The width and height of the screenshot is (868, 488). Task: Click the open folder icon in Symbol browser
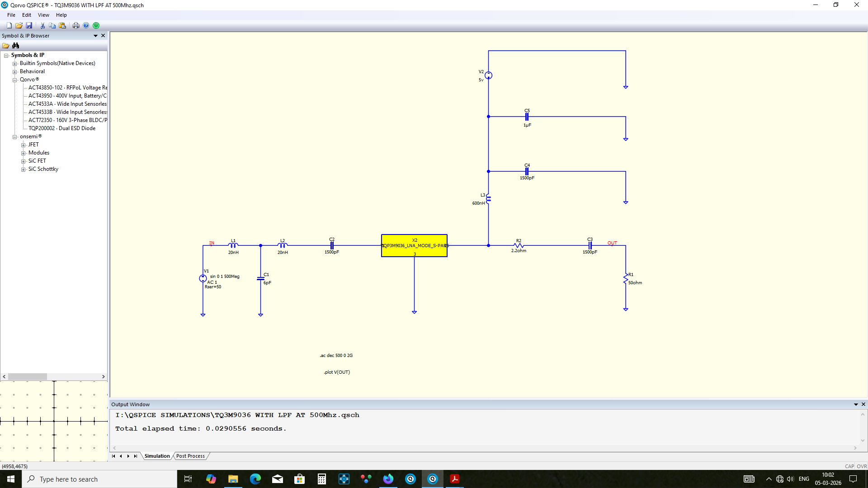click(6, 46)
